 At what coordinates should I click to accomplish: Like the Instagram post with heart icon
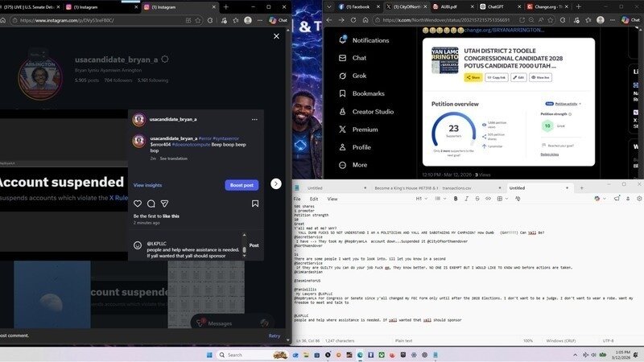[x=138, y=204]
